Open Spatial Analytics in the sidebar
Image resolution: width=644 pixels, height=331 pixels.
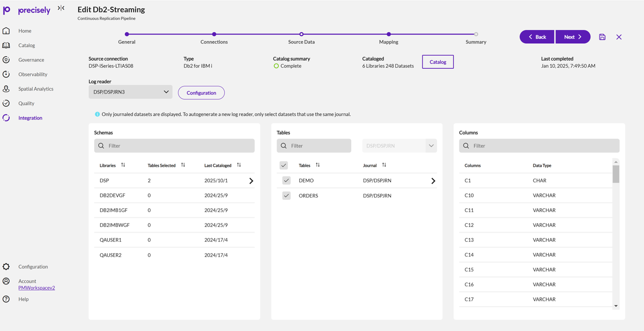point(36,89)
